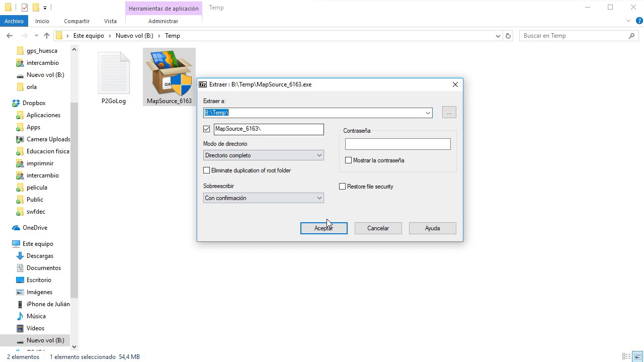Screen dimensions: 644x362
Task: Open Vídeos folder in sidebar
Action: click(x=35, y=328)
